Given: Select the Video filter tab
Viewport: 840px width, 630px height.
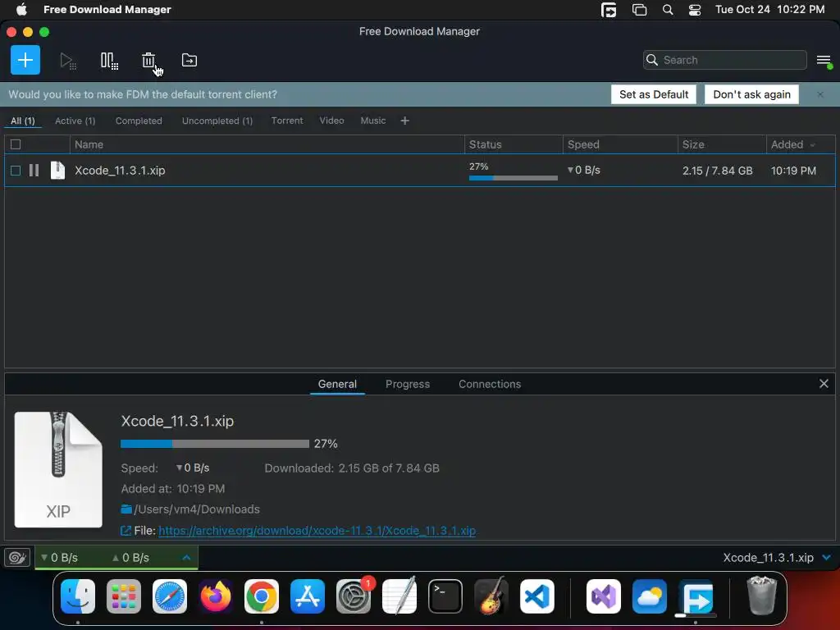Looking at the screenshot, I should pyautogui.click(x=331, y=121).
